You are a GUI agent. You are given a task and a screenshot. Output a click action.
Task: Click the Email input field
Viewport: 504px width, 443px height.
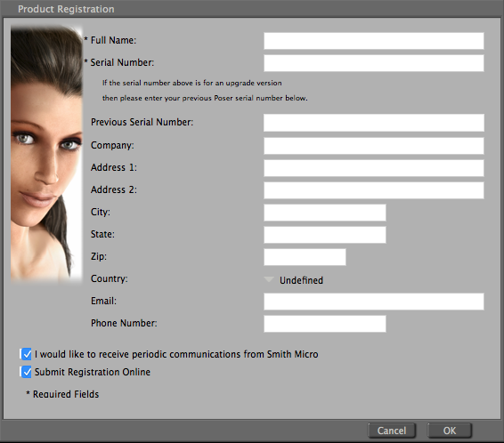click(374, 302)
